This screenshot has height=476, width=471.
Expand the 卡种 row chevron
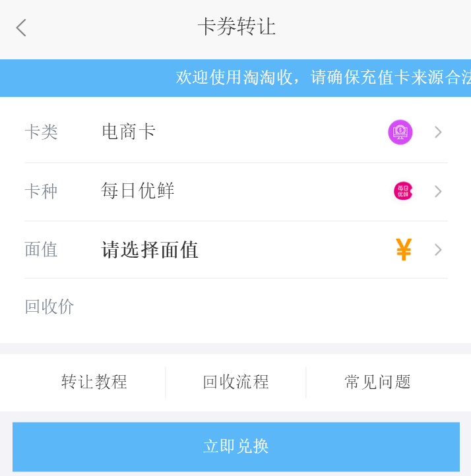438,192
